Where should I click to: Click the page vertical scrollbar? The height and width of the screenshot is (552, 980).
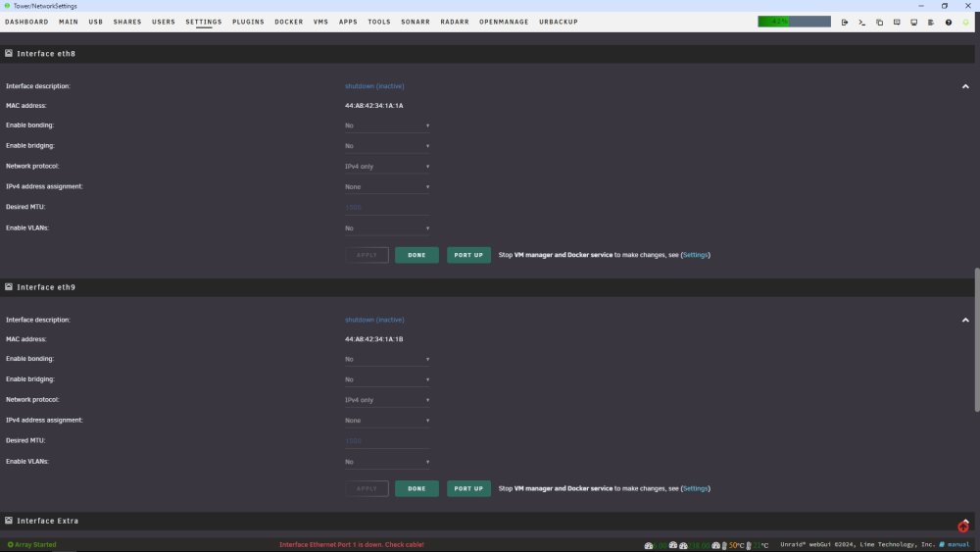(x=977, y=339)
